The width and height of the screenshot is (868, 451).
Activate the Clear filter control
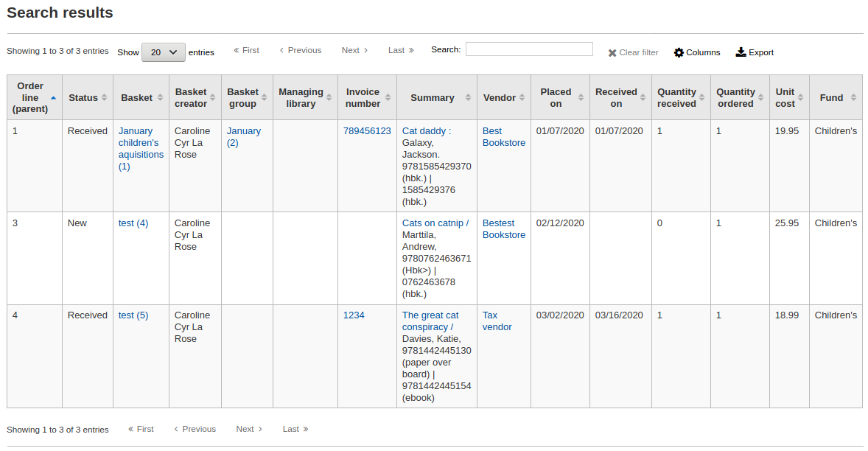[632, 52]
